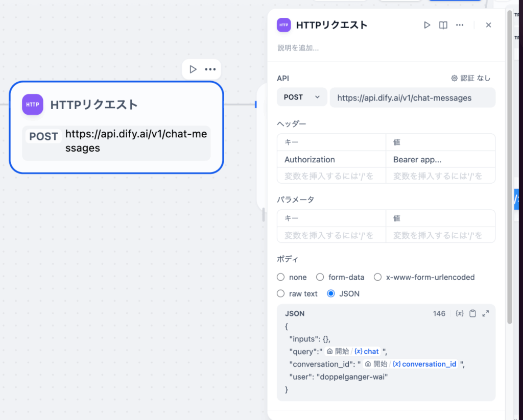The height and width of the screenshot is (420, 523).
Task: Copy the JSON body using the clipboard icon
Action: tap(472, 313)
